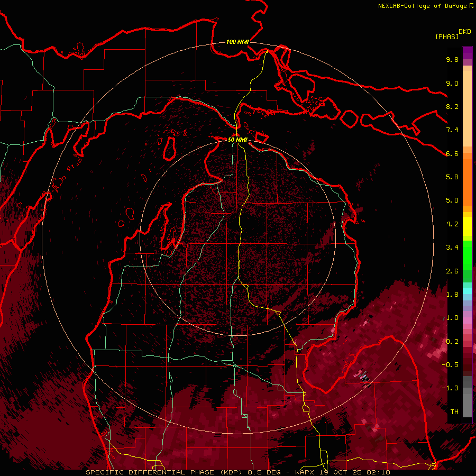Select the -0.5 scale value
The width and height of the screenshot is (476, 476).
point(450,365)
